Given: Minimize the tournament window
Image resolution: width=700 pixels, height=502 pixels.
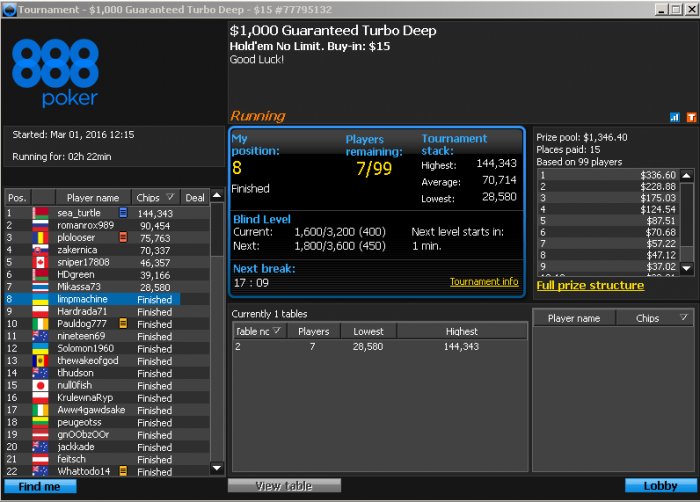Looking at the screenshot, I should [x=661, y=9].
